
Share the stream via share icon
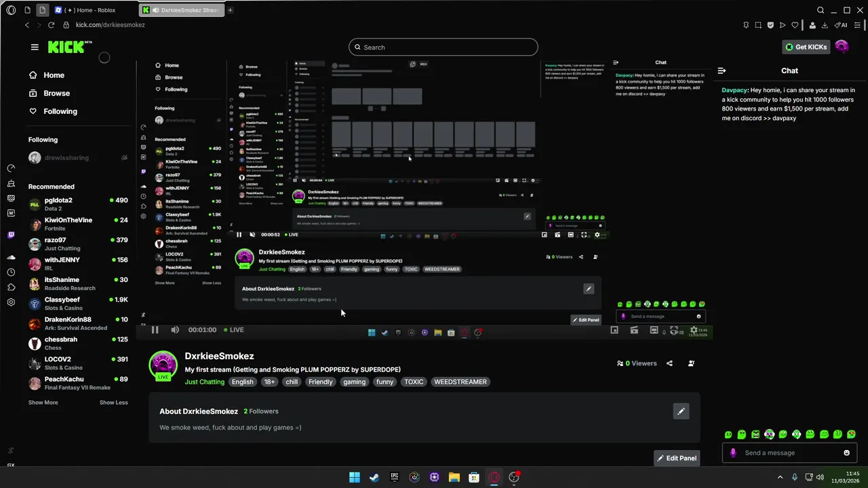click(669, 363)
